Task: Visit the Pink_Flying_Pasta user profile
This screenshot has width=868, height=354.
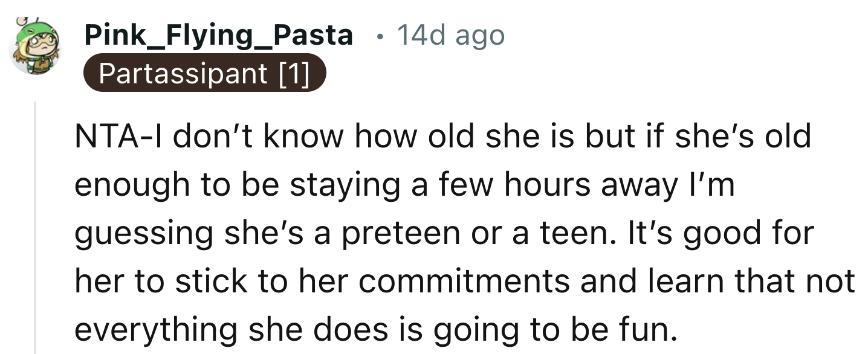Action: tap(219, 35)
